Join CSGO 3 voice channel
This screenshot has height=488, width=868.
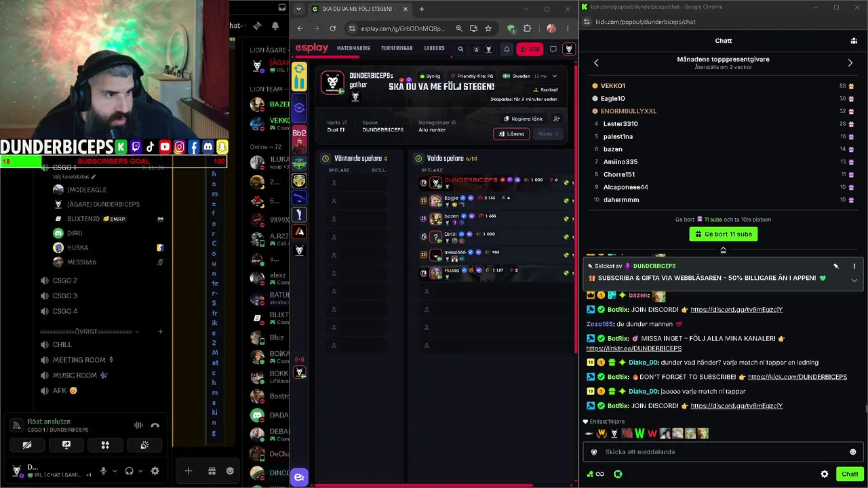click(65, 296)
